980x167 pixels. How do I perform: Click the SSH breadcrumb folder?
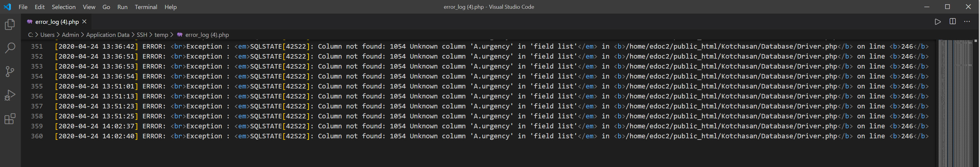coord(142,34)
